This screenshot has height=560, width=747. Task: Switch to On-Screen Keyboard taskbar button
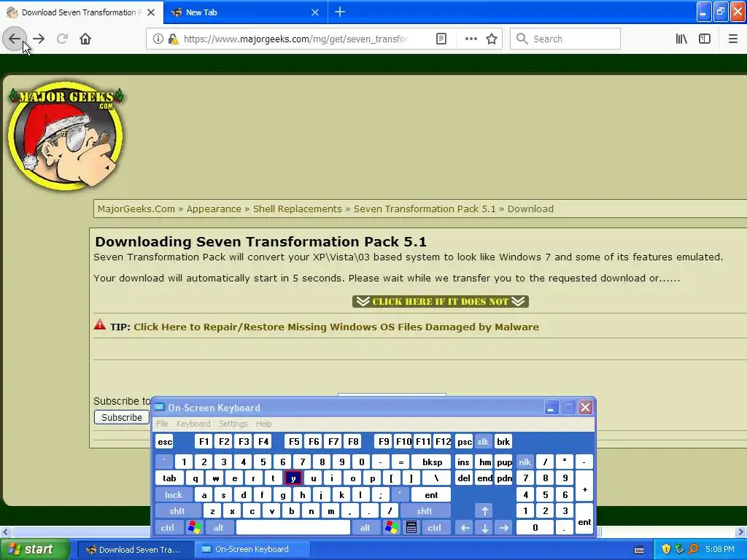252,549
